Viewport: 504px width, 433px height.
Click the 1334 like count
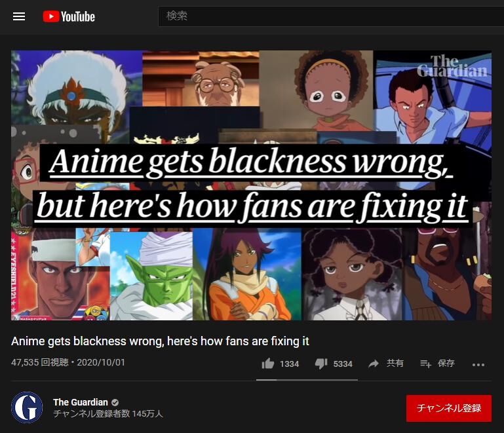click(x=289, y=364)
